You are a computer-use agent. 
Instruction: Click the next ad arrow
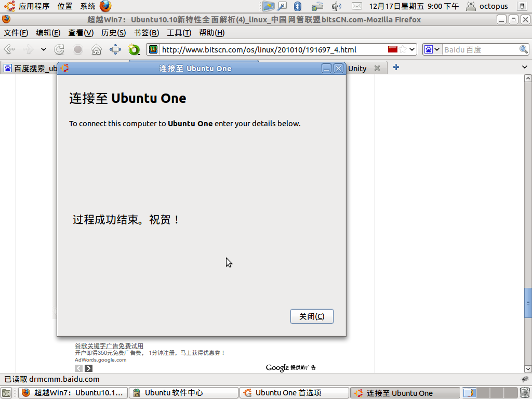tap(88, 368)
